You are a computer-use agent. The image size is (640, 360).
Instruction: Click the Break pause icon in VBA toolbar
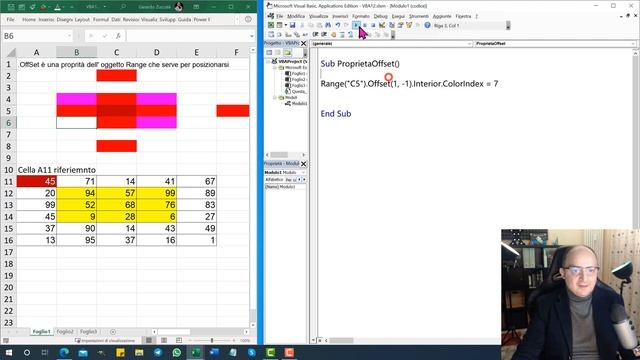(x=365, y=25)
